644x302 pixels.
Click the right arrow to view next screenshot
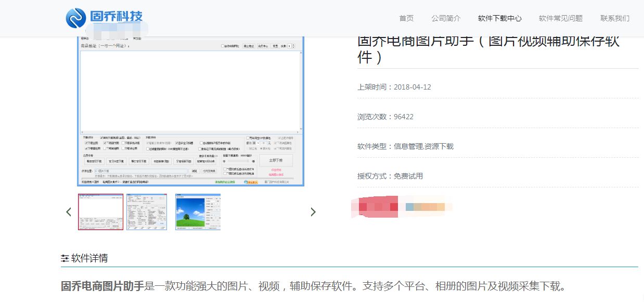313,212
